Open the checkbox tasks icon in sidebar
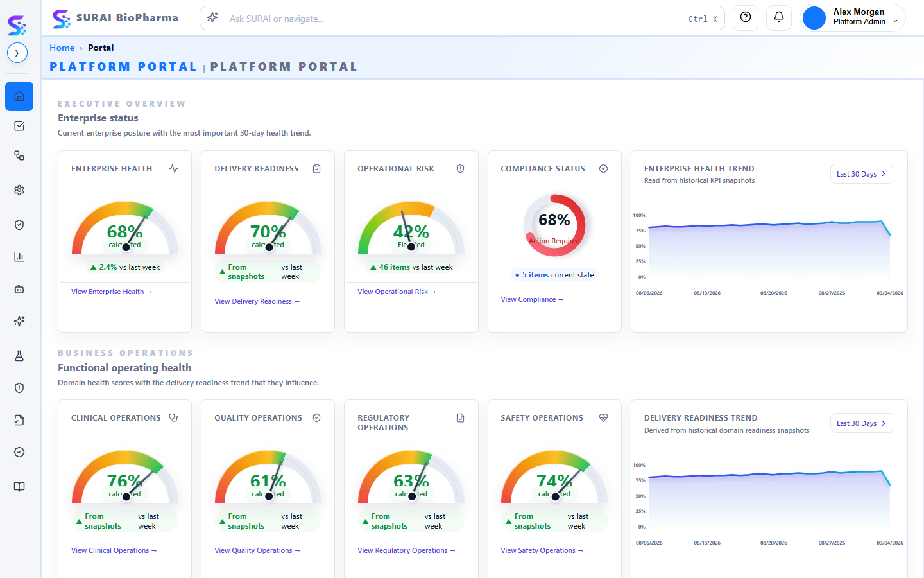924x578 pixels. [19, 126]
